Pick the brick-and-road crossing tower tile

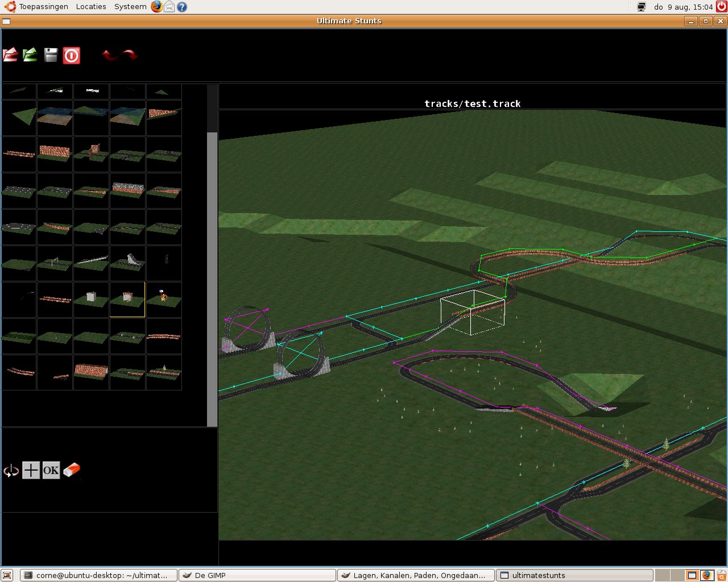click(91, 154)
